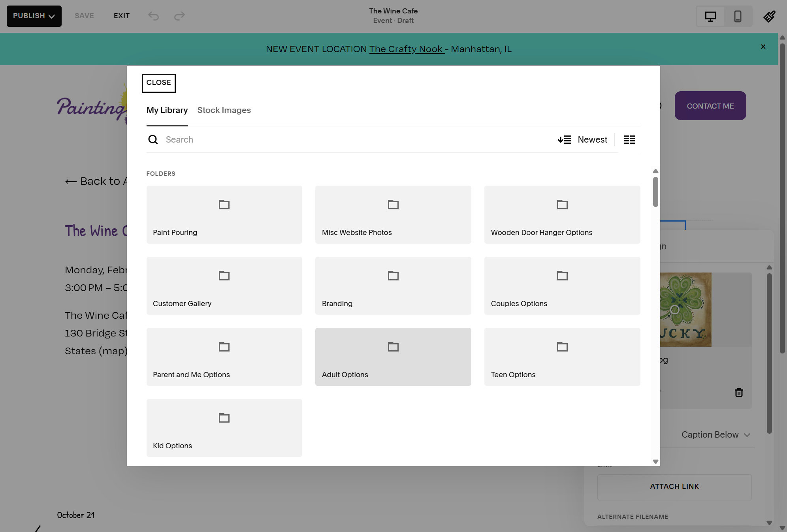Open the Branding folder
The image size is (787, 532).
point(393,286)
